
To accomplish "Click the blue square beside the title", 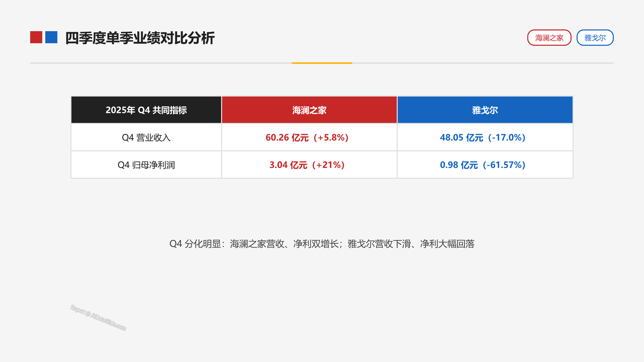I will click(x=51, y=37).
